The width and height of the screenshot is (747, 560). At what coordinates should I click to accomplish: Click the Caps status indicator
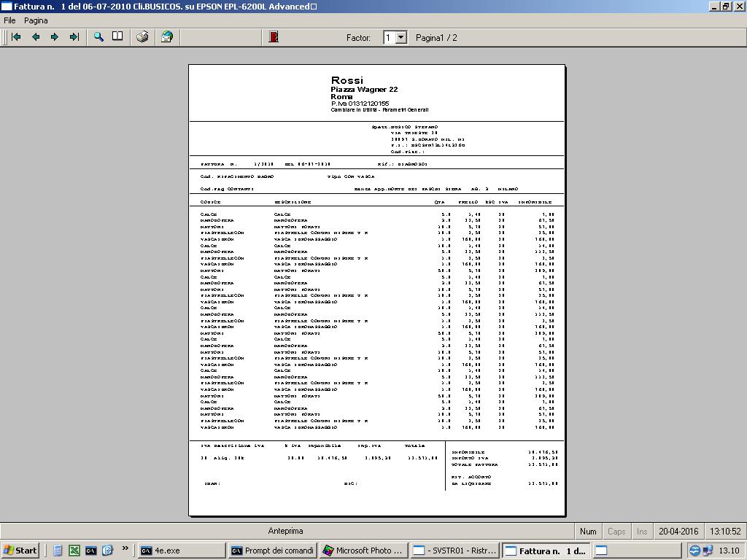coord(616,531)
